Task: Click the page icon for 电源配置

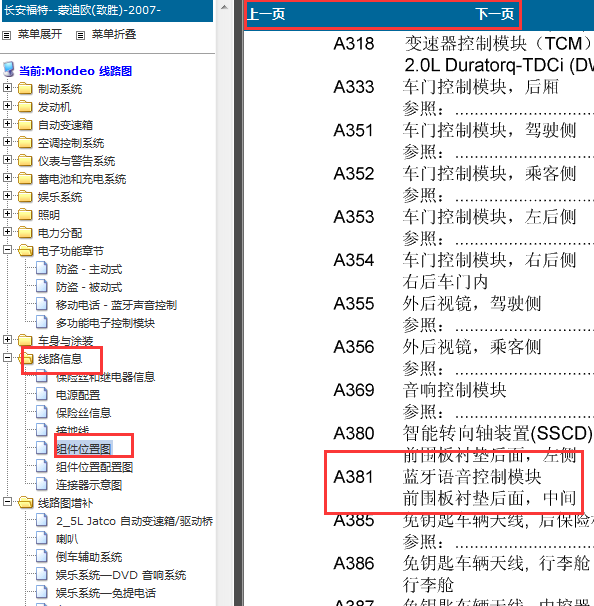Action: tap(42, 394)
